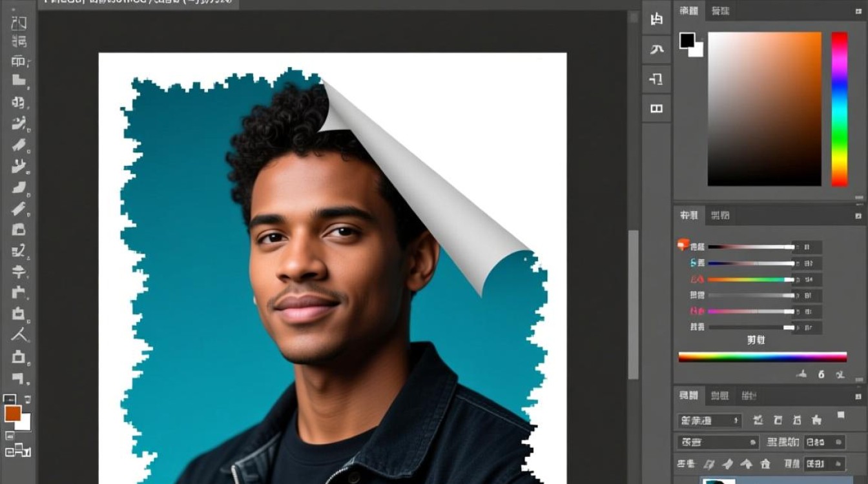Click the vertical rainbow hue strip
The image size is (868, 484).
[839, 108]
